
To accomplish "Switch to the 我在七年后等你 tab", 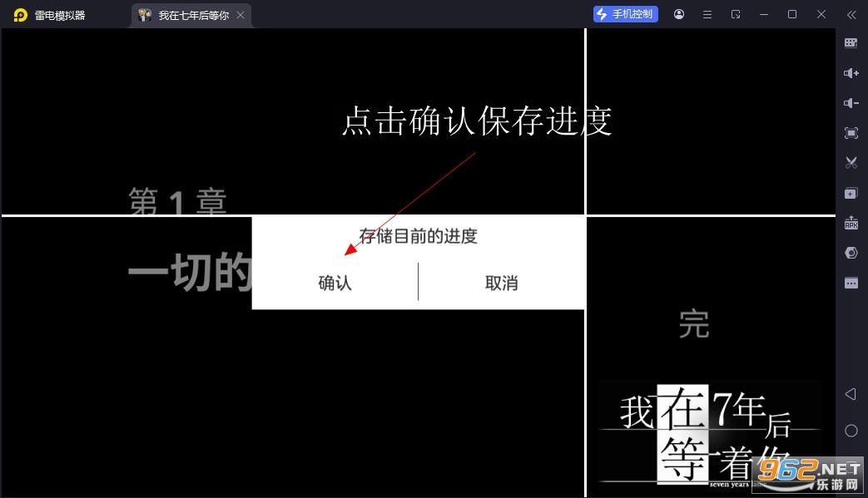I will (191, 15).
